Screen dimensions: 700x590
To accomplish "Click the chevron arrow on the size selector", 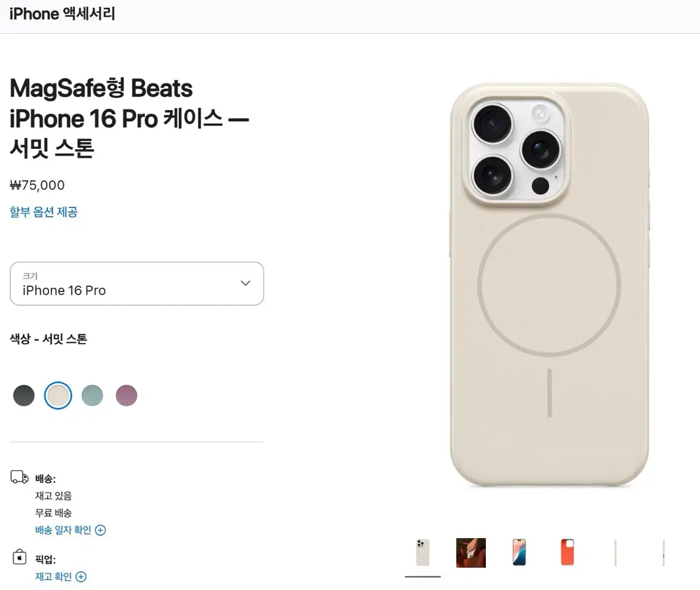I will (x=244, y=283).
